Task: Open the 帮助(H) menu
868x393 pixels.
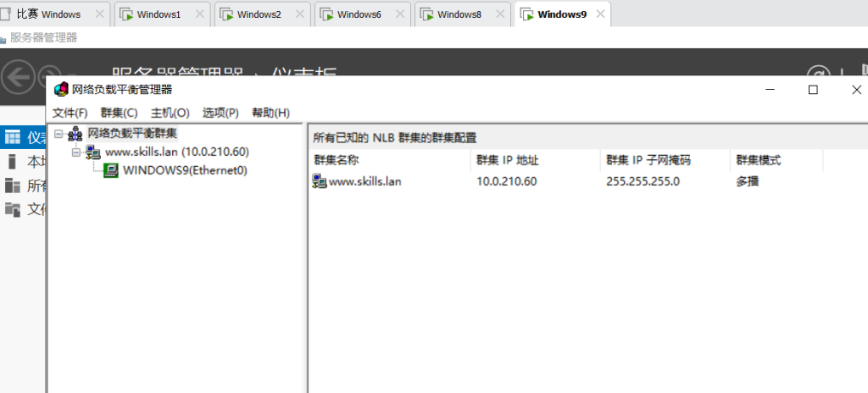Action: [x=270, y=113]
